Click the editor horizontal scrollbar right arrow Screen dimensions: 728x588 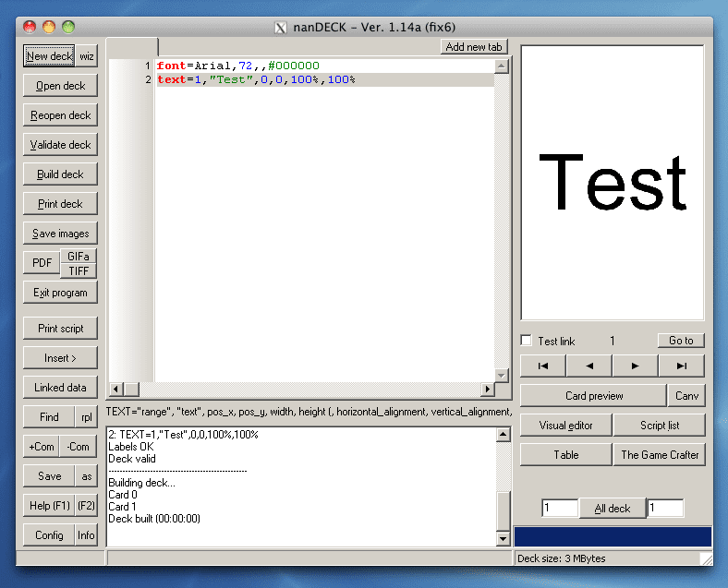tap(487, 389)
